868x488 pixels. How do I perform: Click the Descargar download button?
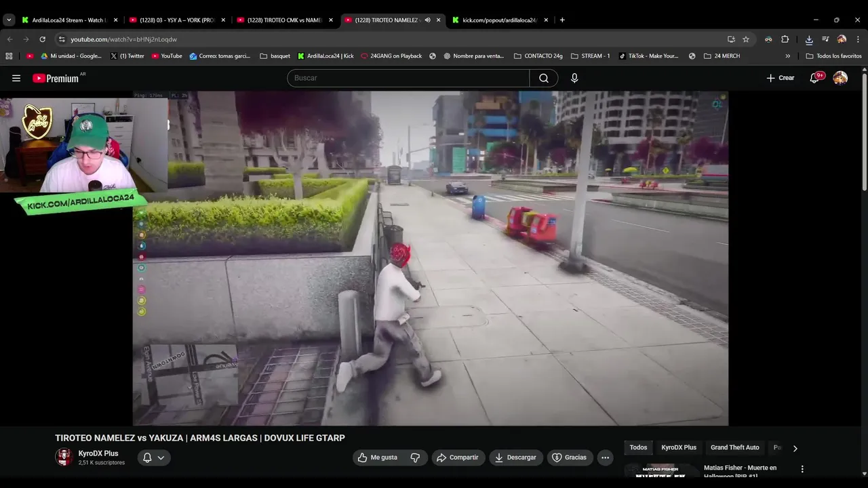tap(515, 457)
